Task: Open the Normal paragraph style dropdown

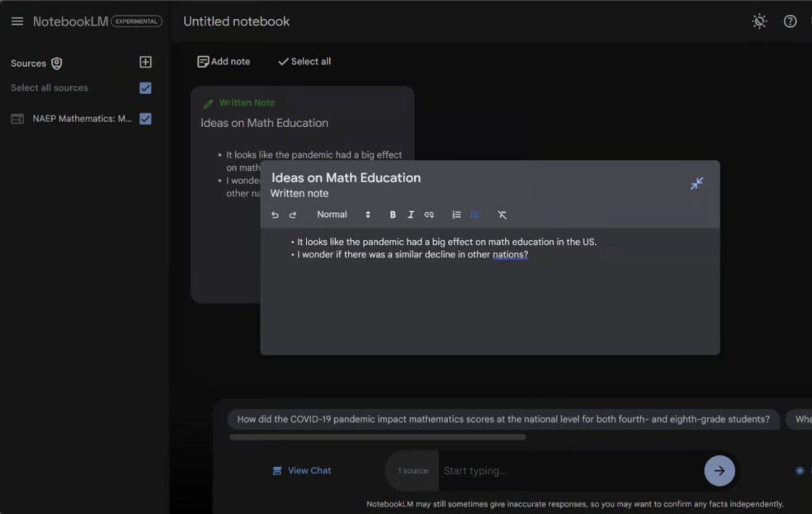Action: click(x=342, y=214)
